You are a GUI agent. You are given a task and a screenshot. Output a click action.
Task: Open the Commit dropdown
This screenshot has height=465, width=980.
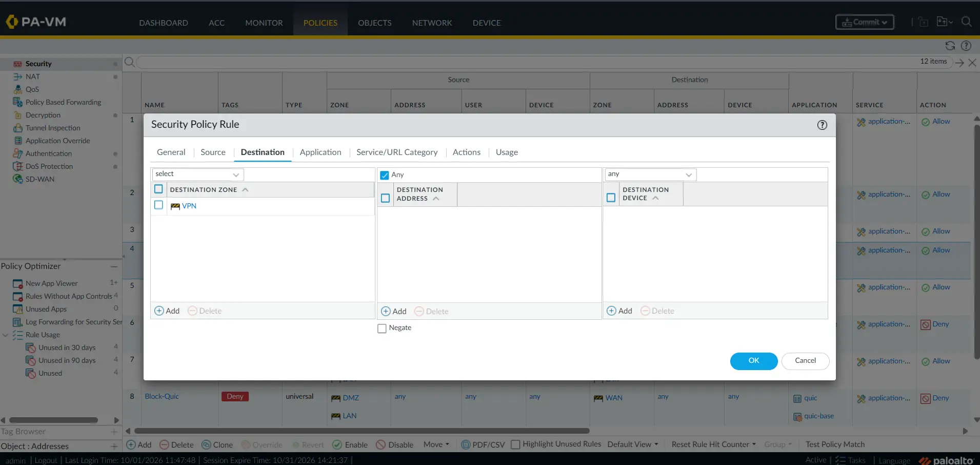point(865,22)
